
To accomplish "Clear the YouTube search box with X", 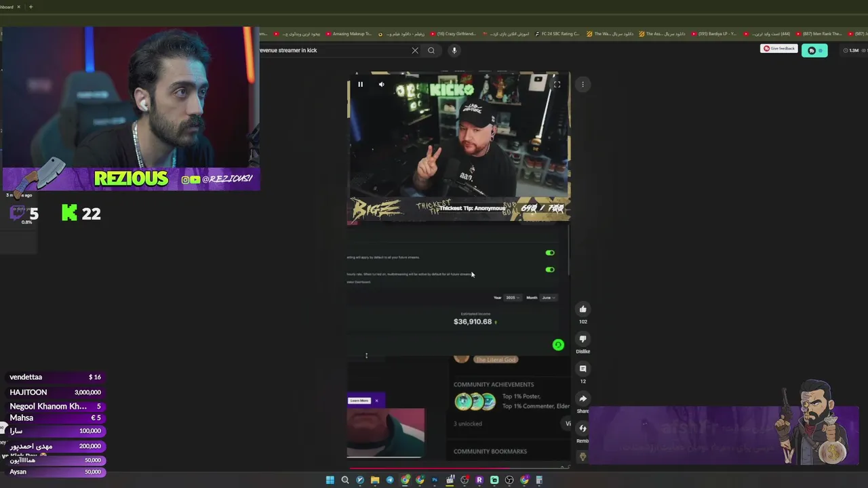I will (x=415, y=50).
